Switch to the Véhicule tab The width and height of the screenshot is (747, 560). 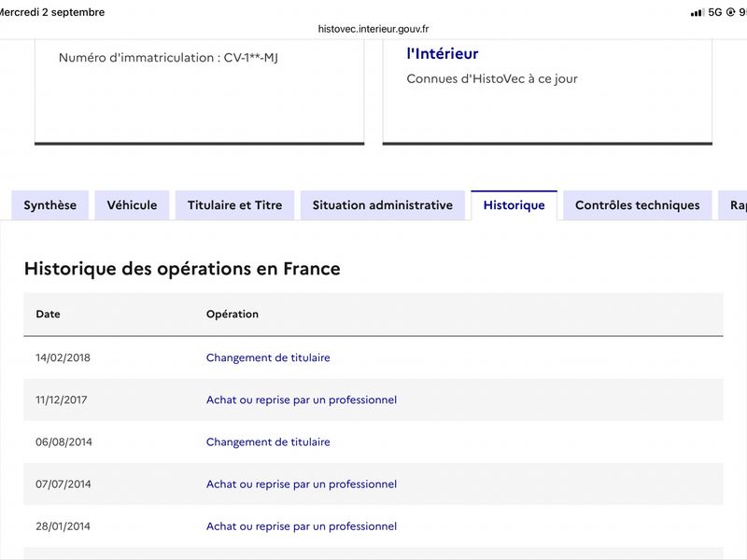[132, 205]
